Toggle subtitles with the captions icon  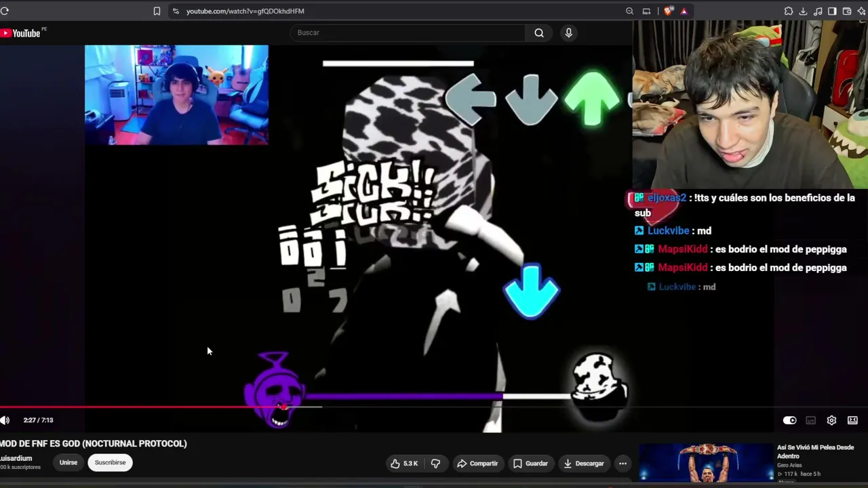click(x=810, y=420)
